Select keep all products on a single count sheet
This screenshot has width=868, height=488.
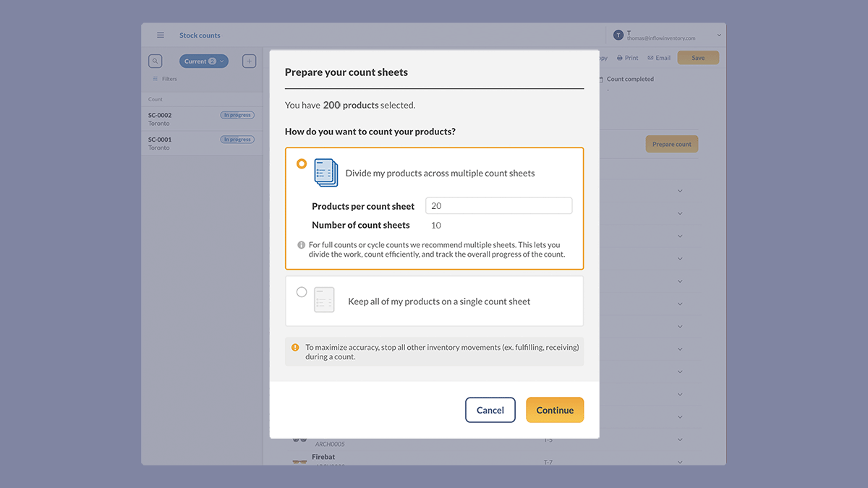click(x=302, y=292)
